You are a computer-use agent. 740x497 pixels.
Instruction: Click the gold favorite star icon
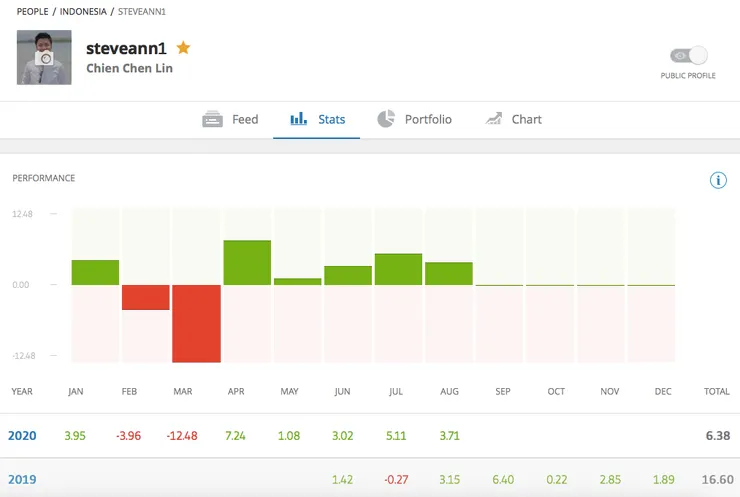[x=183, y=47]
